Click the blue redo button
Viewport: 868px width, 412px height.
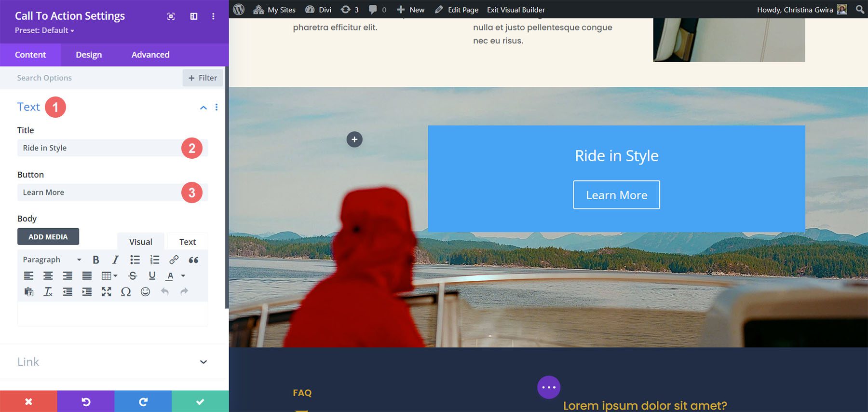point(143,401)
